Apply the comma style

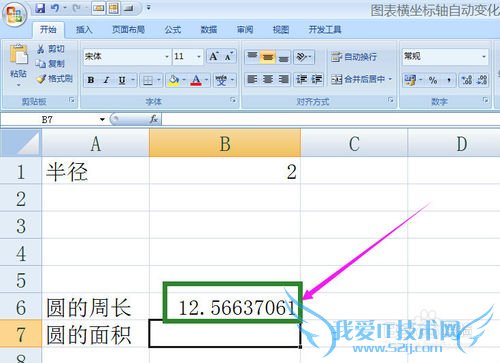point(449,80)
